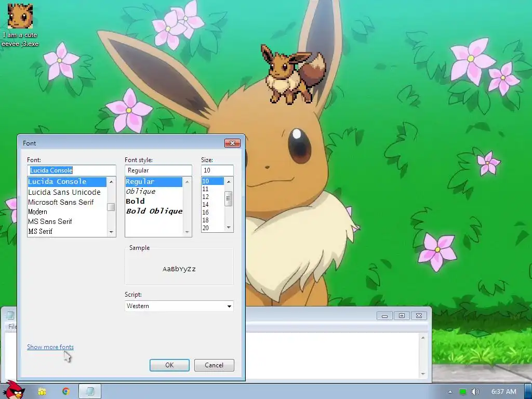Click the font list scrollbar thumb
The image size is (532, 399).
(111, 207)
